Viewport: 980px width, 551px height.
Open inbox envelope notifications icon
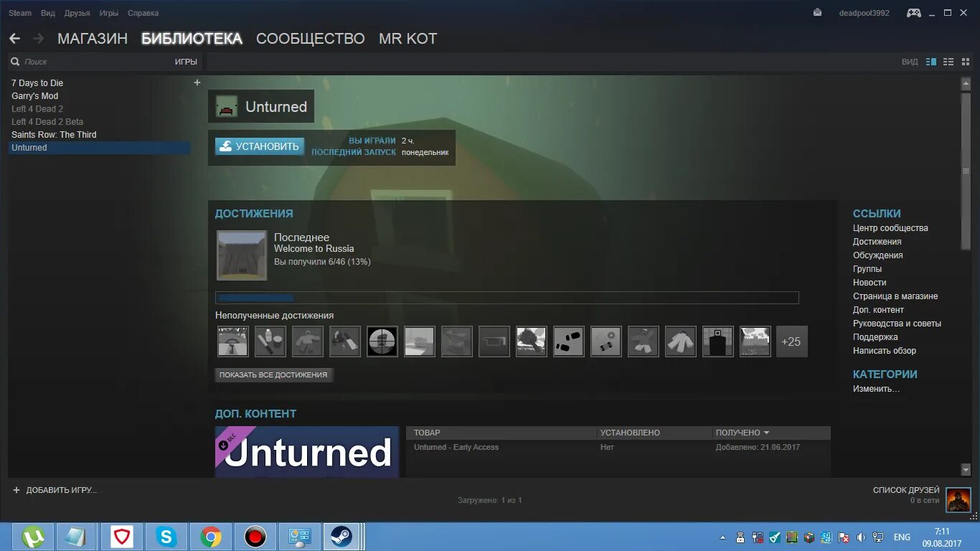817,12
